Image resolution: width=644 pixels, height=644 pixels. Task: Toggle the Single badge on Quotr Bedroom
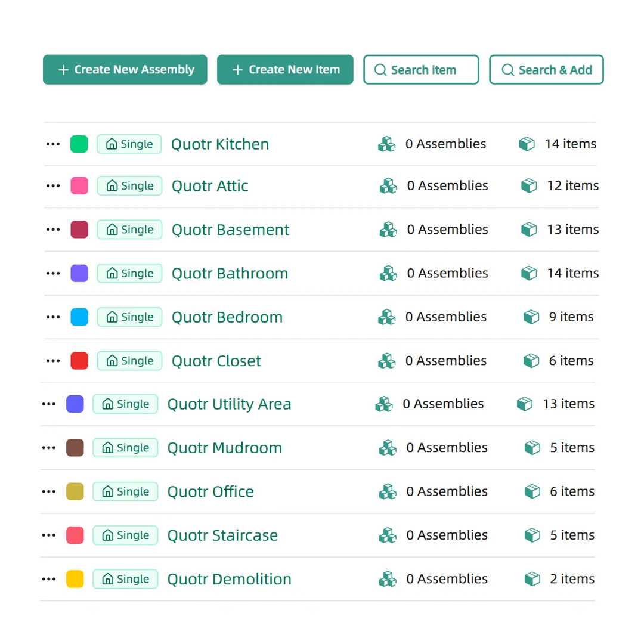click(129, 317)
